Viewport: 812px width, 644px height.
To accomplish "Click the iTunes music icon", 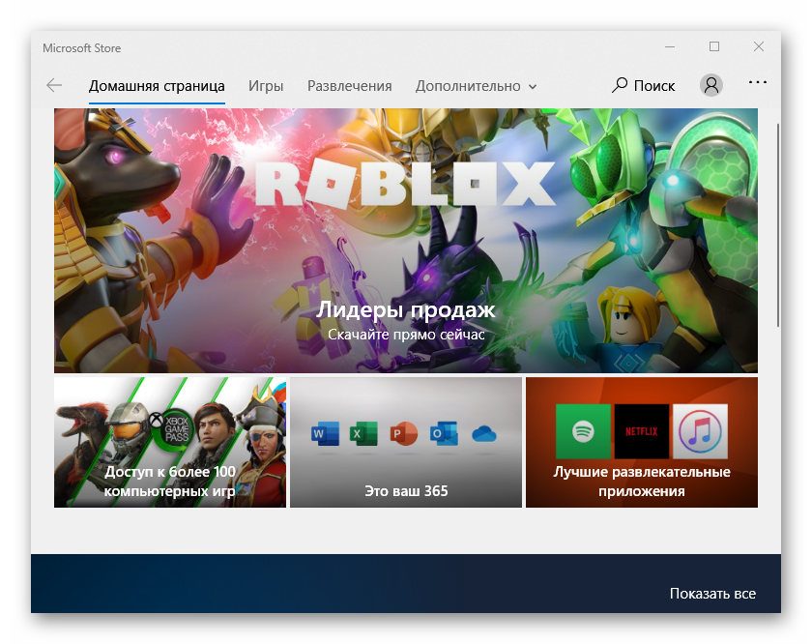I will pos(700,431).
